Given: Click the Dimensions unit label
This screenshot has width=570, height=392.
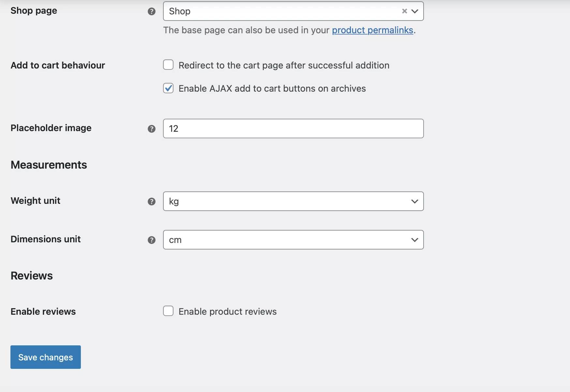Looking at the screenshot, I should (46, 239).
